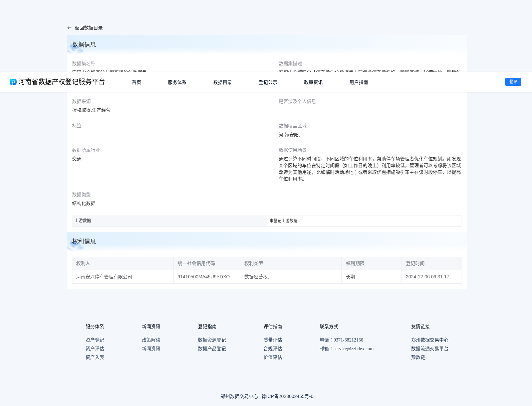
Task: Click the 是否涉及个人信息 label
Action: 297,101
